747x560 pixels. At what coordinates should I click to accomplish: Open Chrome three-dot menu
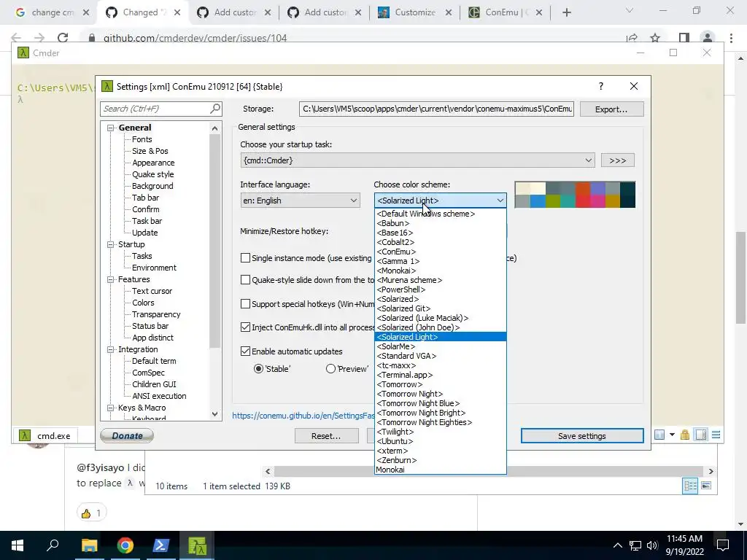731,38
